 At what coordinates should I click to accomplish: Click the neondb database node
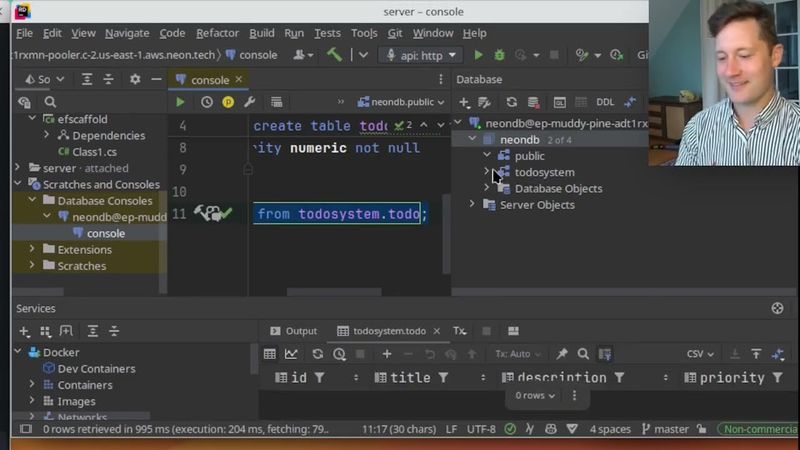tap(519, 139)
